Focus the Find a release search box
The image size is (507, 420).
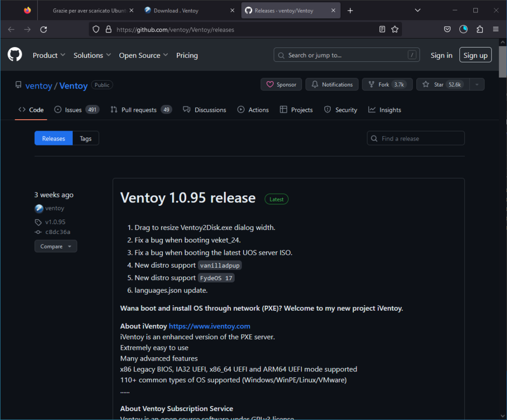point(416,139)
